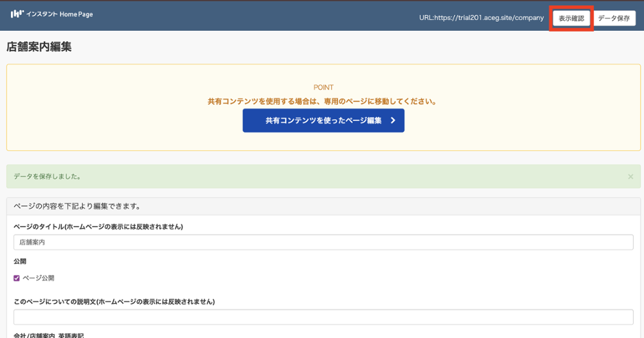Open 共有コンテンツを使ったページ編集
The width and height of the screenshot is (644, 338).
pyautogui.click(x=323, y=120)
